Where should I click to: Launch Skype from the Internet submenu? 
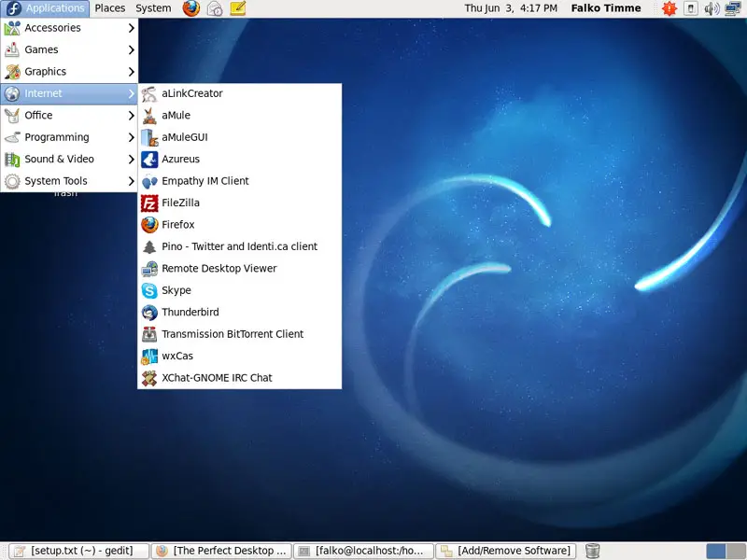pos(240,290)
